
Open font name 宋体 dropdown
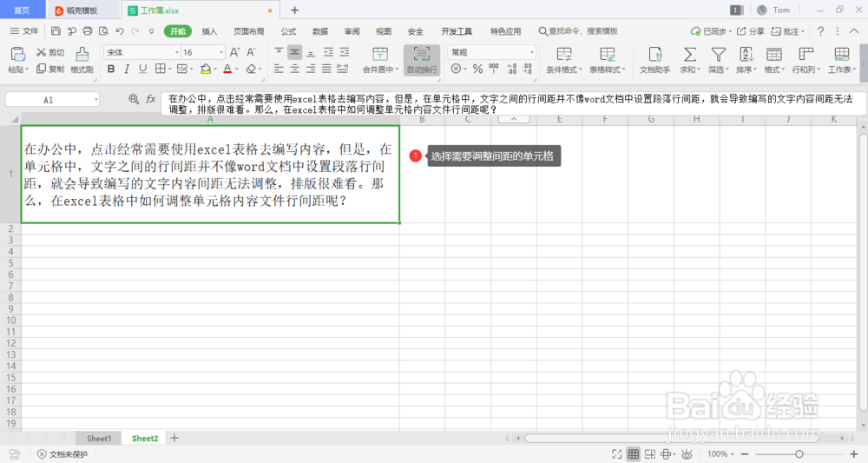(176, 53)
